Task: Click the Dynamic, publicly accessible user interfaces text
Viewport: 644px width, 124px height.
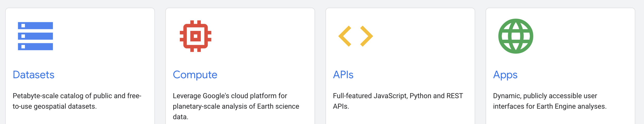Action: [x=550, y=101]
